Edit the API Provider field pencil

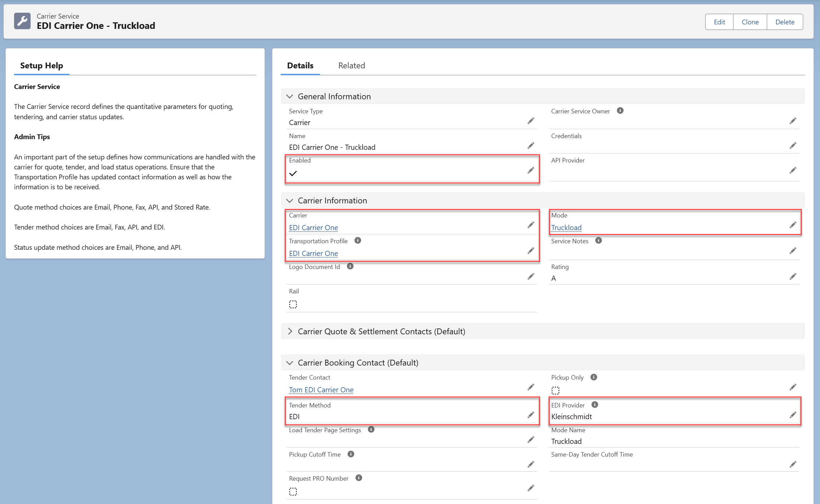[793, 170]
